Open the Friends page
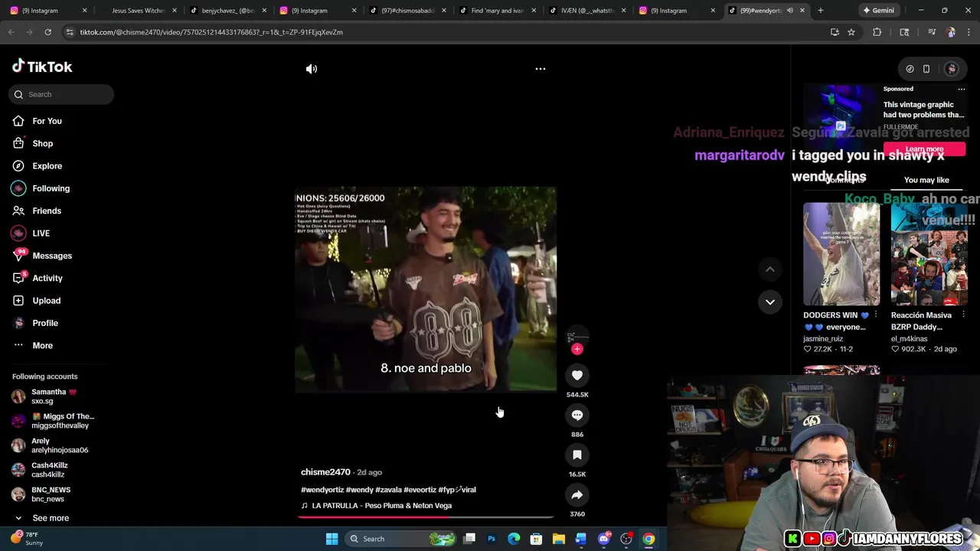 pyautogui.click(x=46, y=210)
